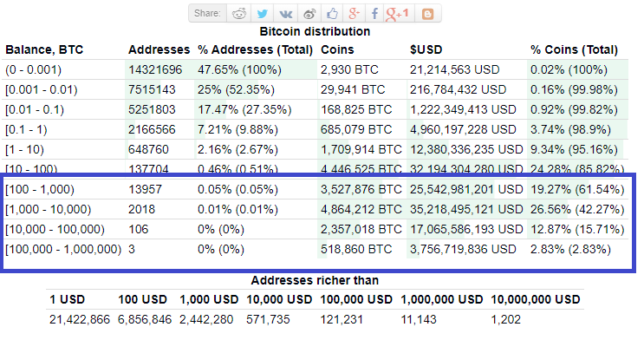Screen dimensions: 644x340
Task: Select the [1 - 10) balance row label
Action: [24, 150]
